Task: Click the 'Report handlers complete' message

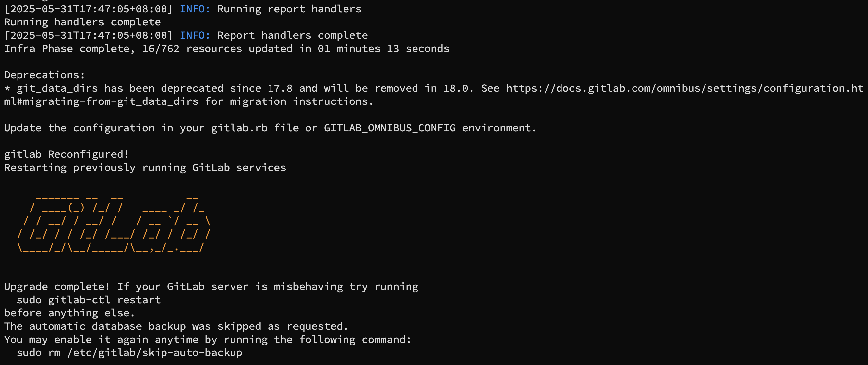Action: coord(293,35)
